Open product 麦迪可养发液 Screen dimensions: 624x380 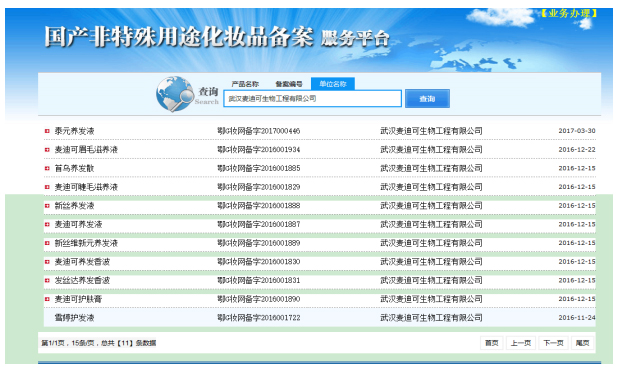[x=78, y=224]
